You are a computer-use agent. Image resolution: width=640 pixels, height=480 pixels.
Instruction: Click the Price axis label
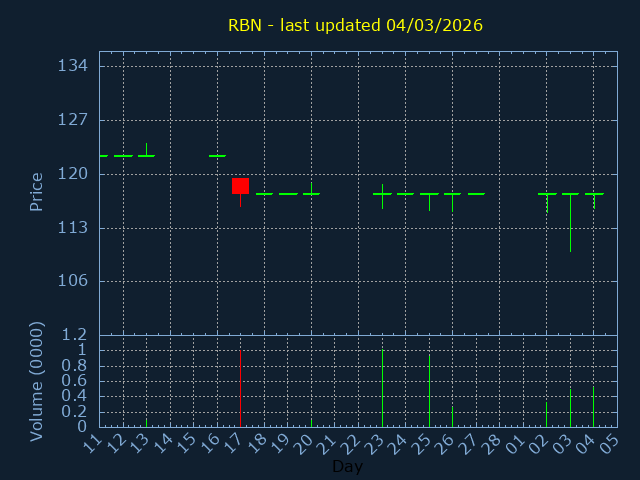click(37, 191)
